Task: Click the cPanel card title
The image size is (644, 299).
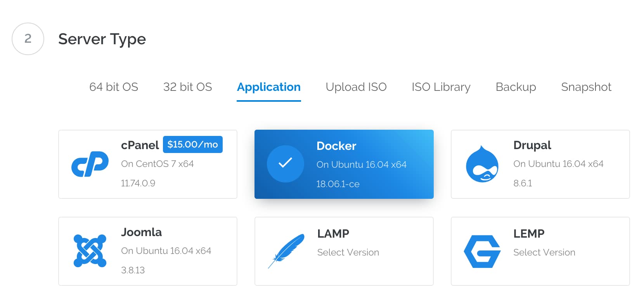Action: coord(140,145)
